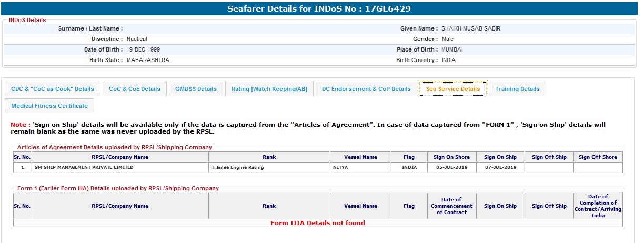Screen dimensions: 644x243
Task: View the DC Endorsement & CoP Details tab
Action: [x=366, y=89]
